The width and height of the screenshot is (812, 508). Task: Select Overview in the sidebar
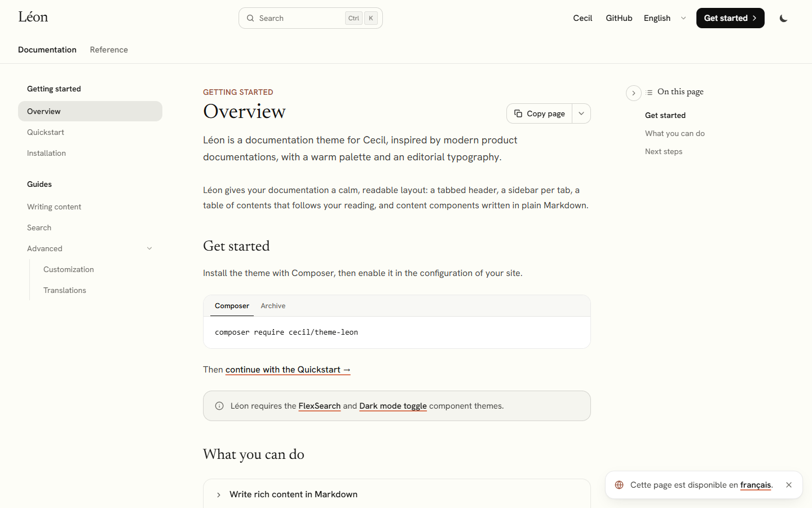click(90, 111)
